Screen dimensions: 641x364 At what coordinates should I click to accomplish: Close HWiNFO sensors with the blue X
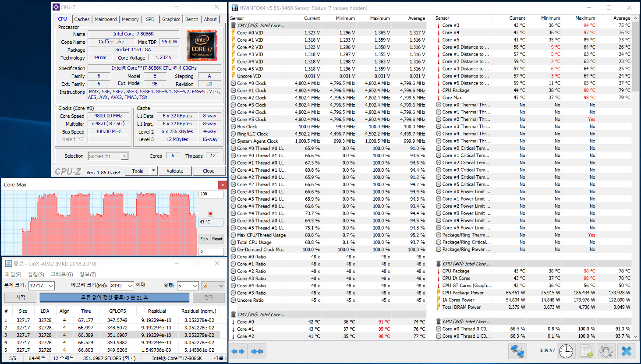click(627, 351)
